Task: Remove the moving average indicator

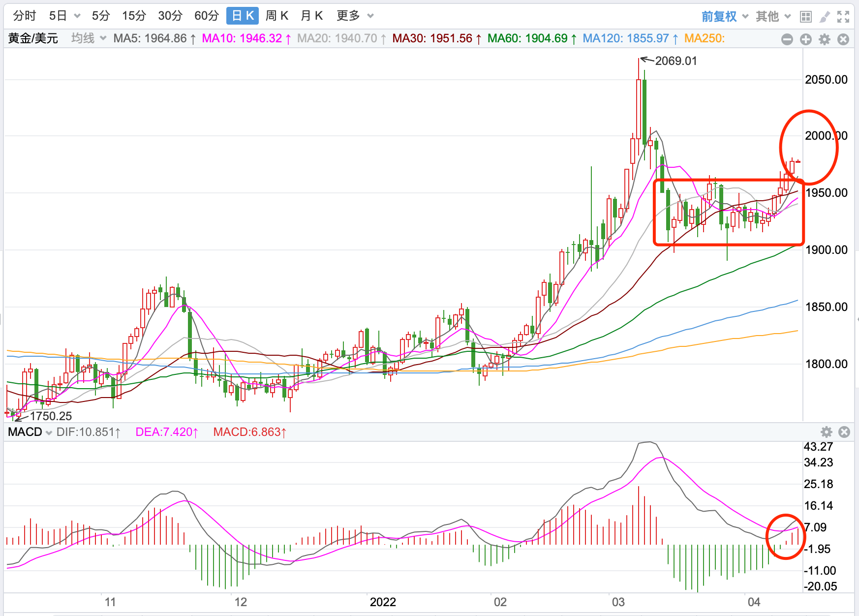Action: click(x=843, y=39)
